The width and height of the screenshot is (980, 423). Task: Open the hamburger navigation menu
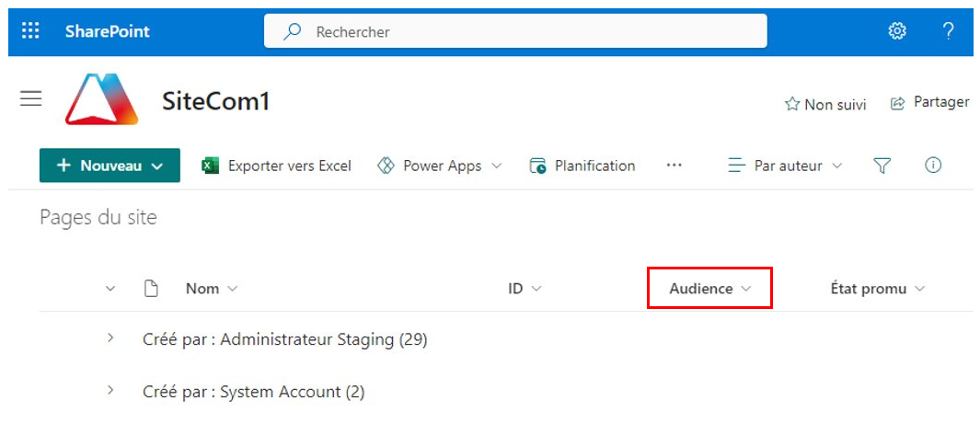coord(30,98)
